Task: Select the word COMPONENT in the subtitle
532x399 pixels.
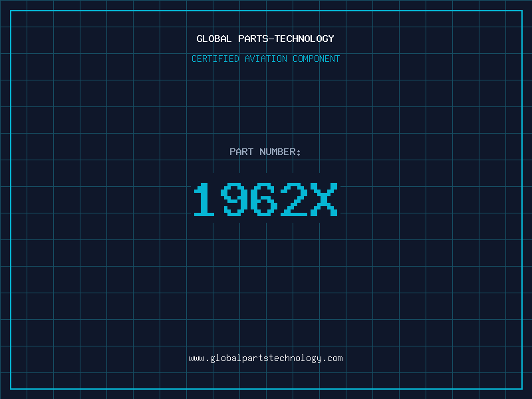Action: tap(316, 59)
